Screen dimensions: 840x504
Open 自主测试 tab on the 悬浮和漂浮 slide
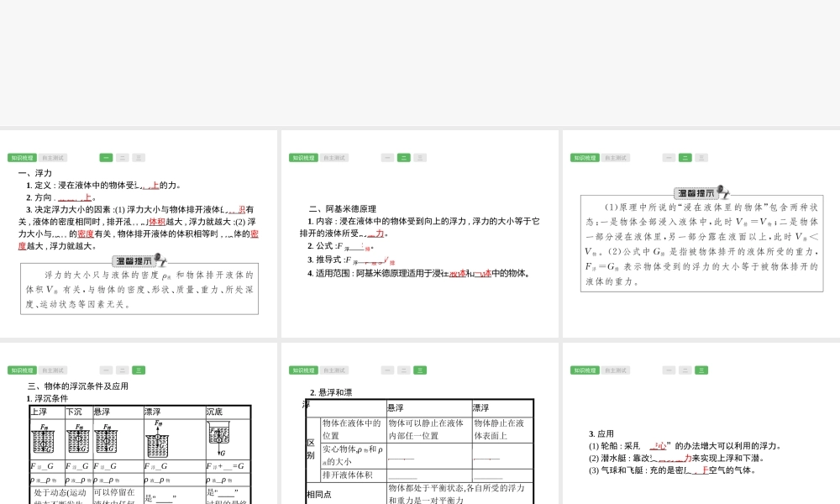click(334, 370)
